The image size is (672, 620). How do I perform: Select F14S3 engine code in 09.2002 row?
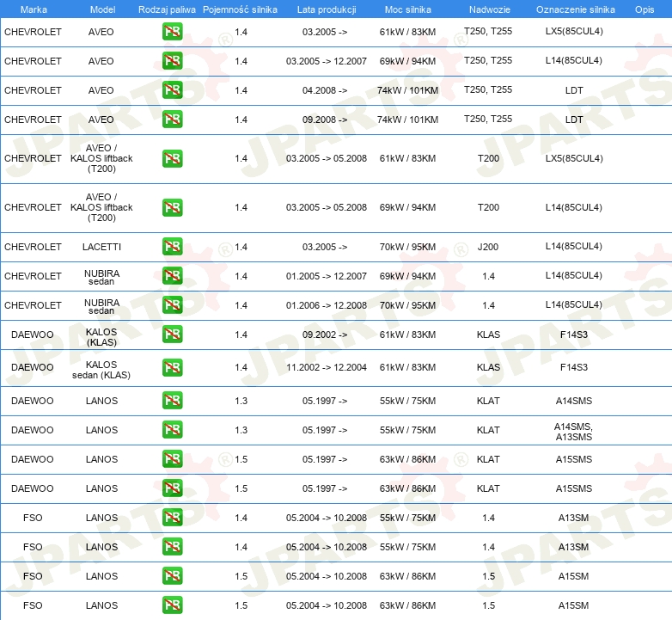coord(574,335)
